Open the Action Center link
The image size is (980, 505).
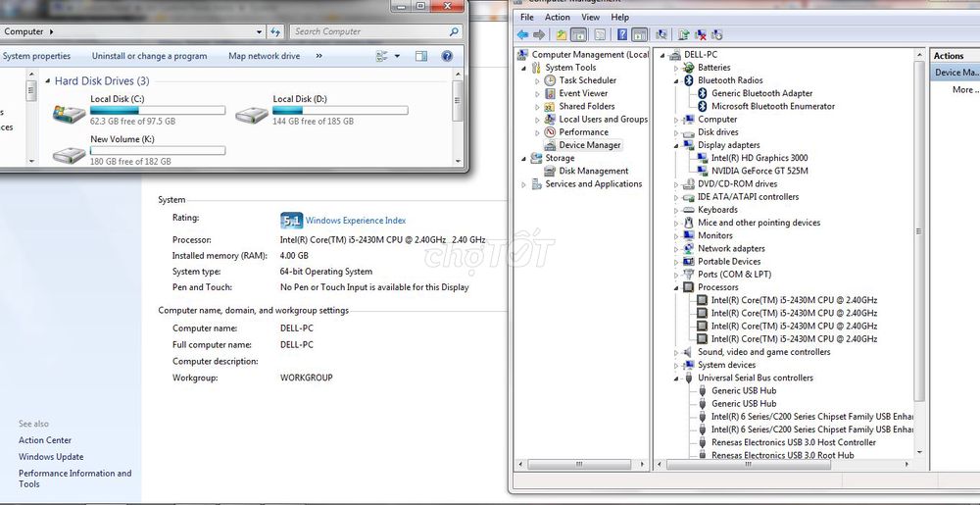[x=45, y=440]
